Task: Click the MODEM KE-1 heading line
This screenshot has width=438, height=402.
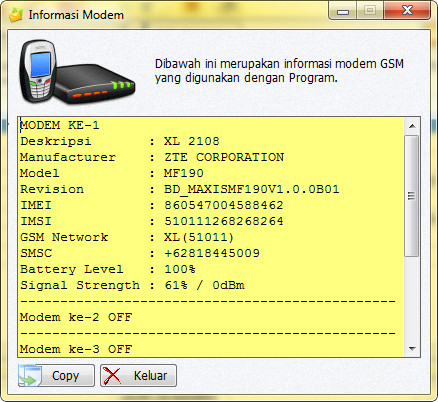Action: pos(60,125)
